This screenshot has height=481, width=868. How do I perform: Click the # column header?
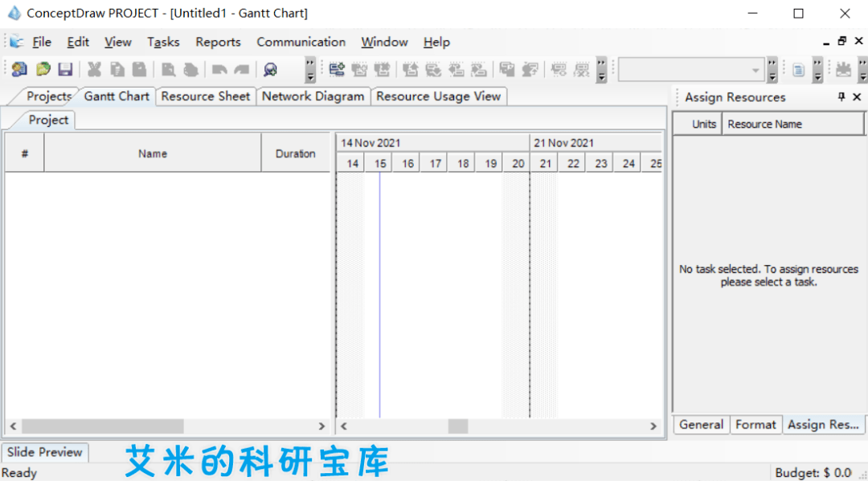coord(24,153)
